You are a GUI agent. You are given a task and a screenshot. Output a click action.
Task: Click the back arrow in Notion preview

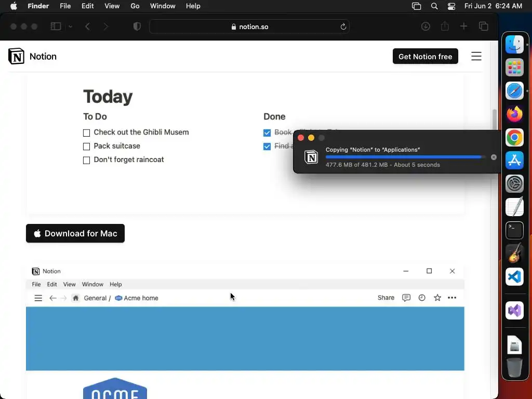52,298
